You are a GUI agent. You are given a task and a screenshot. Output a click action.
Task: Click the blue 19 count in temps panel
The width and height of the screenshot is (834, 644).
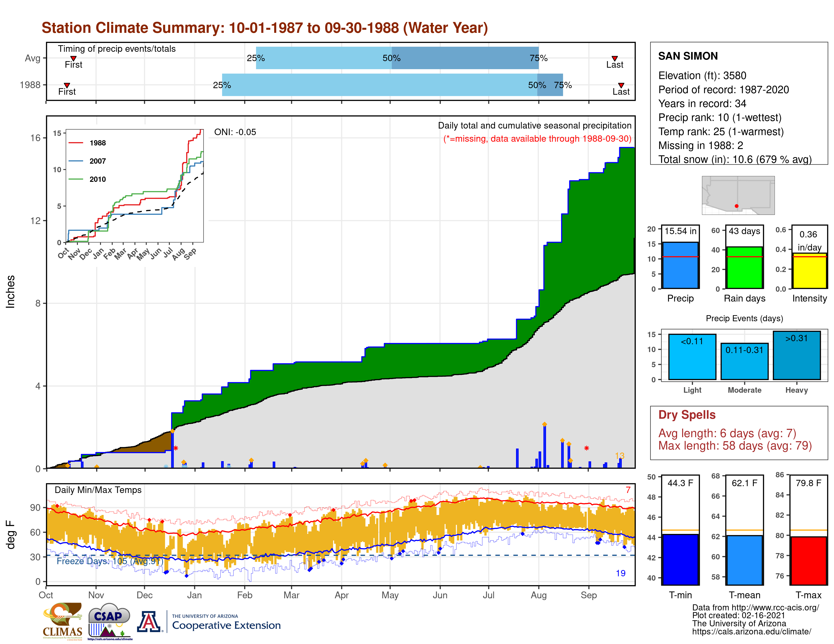tap(620, 573)
